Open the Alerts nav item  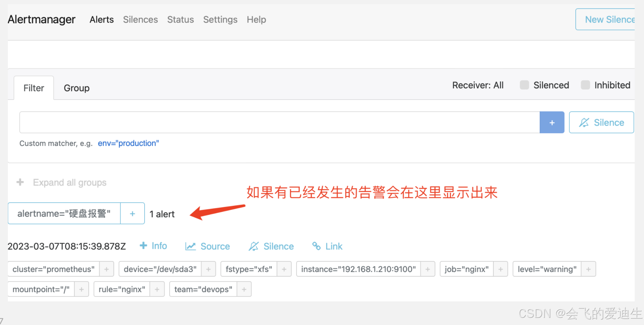[102, 20]
